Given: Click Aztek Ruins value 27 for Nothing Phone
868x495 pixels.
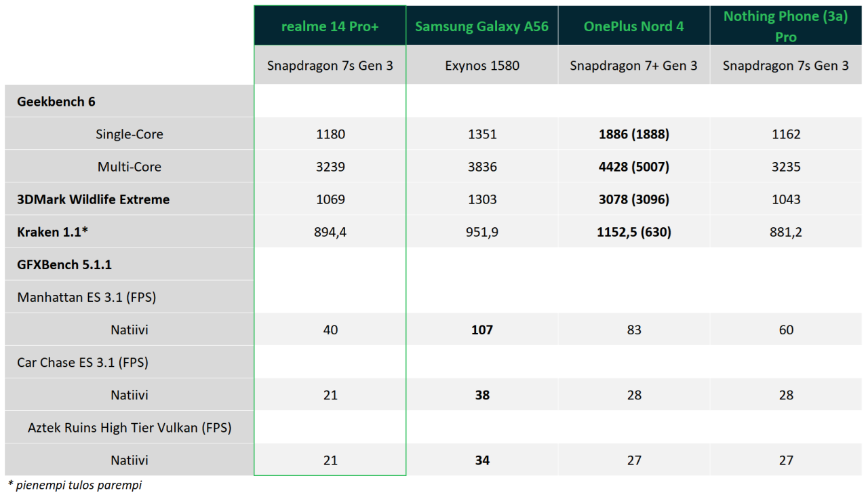Looking at the screenshot, I should point(786,460).
